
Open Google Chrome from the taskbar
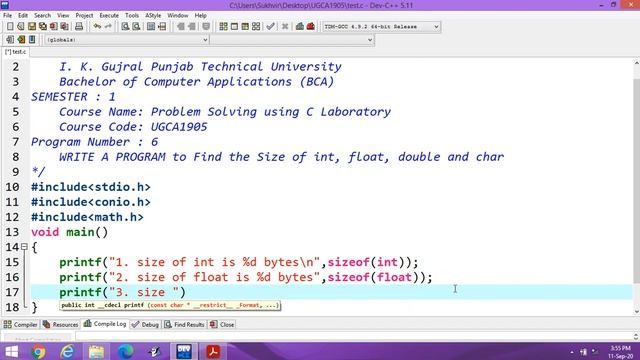click(x=38, y=351)
